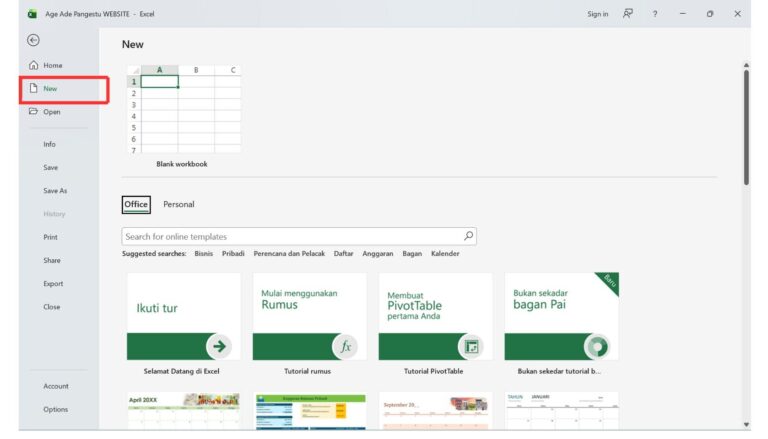The height and width of the screenshot is (439, 768).
Task: Open the green budget template thumbnail
Action: pyautogui.click(x=310, y=411)
